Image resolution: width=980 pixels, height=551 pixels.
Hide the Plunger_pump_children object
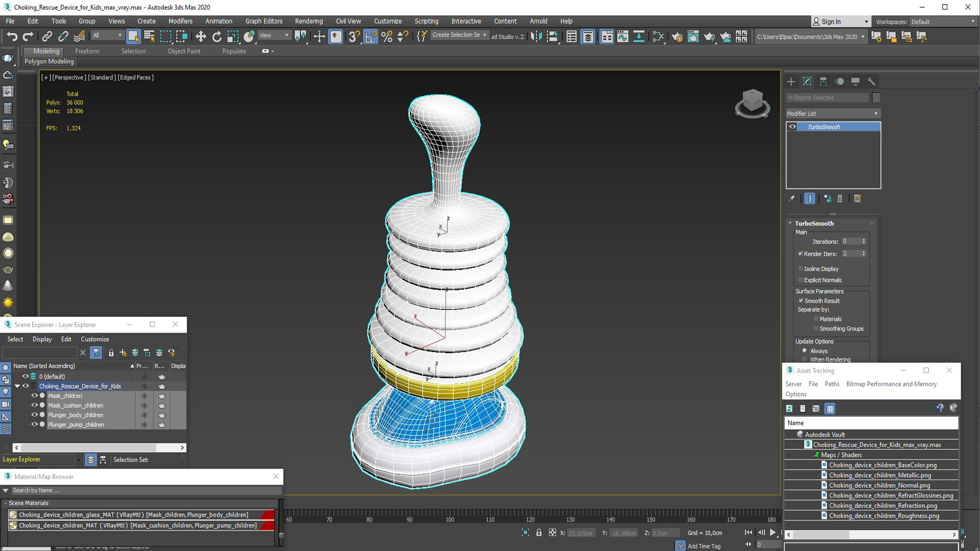click(35, 424)
